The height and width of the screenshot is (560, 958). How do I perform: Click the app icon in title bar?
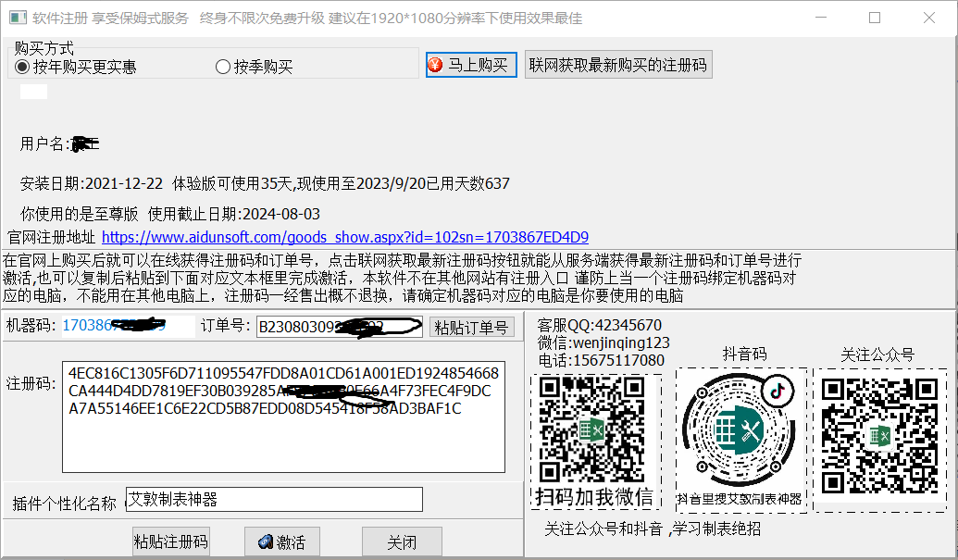coord(15,18)
